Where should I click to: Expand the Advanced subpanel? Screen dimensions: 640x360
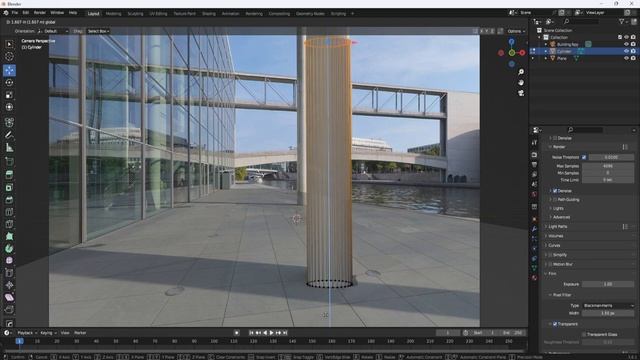click(550, 217)
